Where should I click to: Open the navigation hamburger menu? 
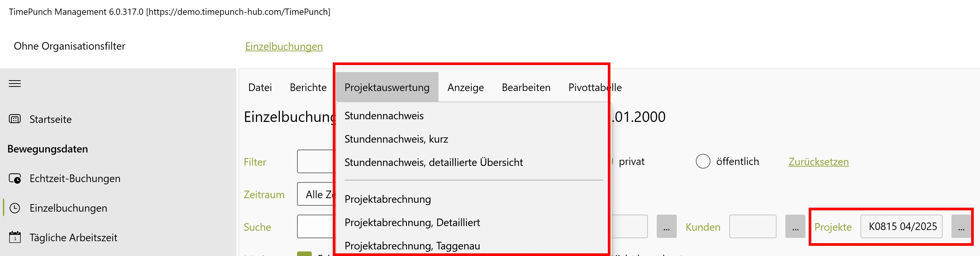(15, 83)
